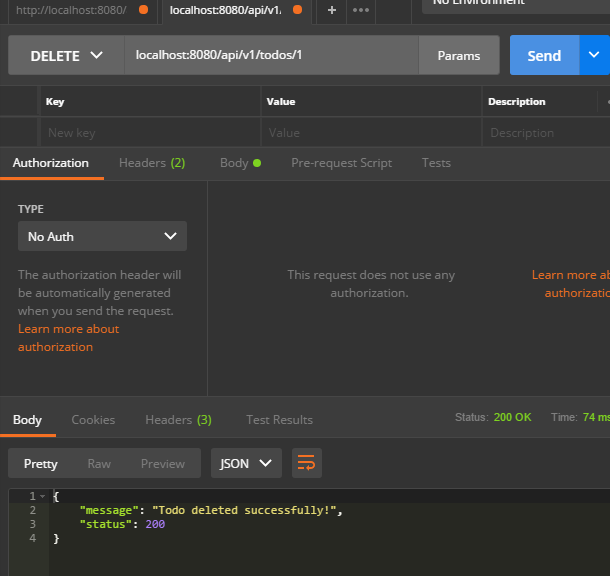Send the DELETE request
The width and height of the screenshot is (610, 576).
point(545,55)
